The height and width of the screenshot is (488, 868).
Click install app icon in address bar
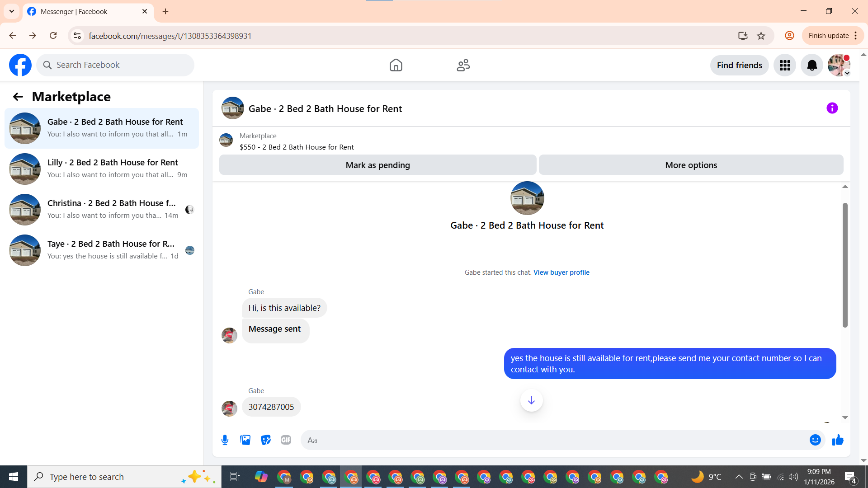(x=742, y=36)
